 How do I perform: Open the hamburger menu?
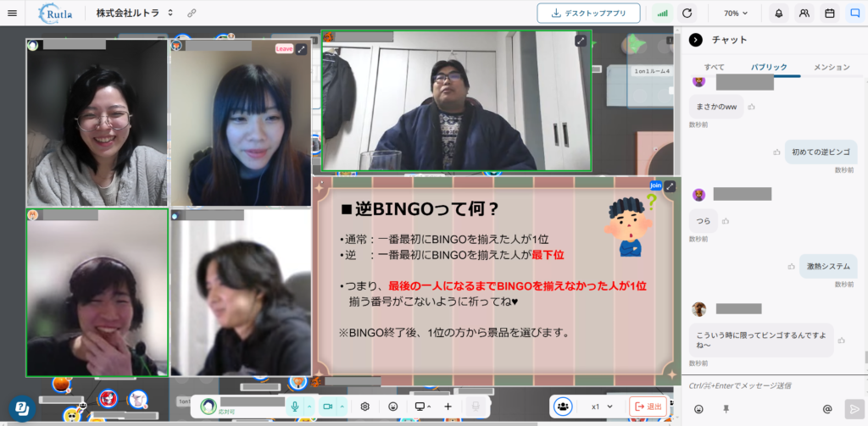tap(12, 14)
